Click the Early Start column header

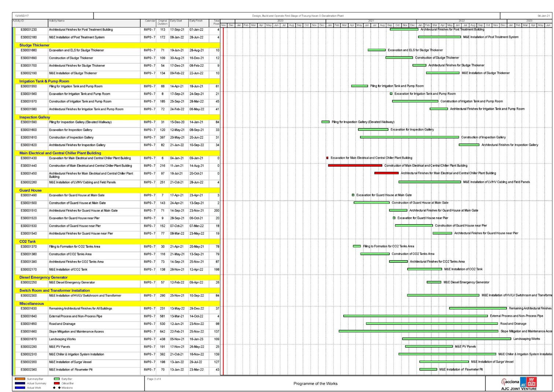176,21
